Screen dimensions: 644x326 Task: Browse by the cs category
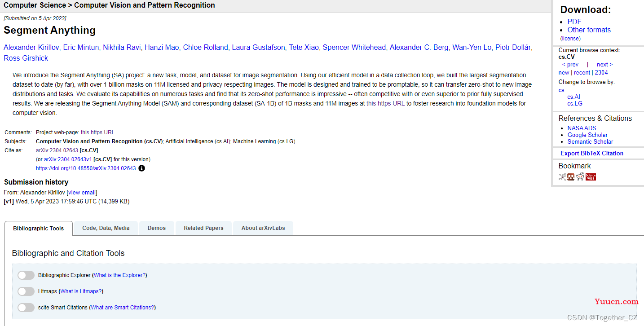[x=561, y=90]
